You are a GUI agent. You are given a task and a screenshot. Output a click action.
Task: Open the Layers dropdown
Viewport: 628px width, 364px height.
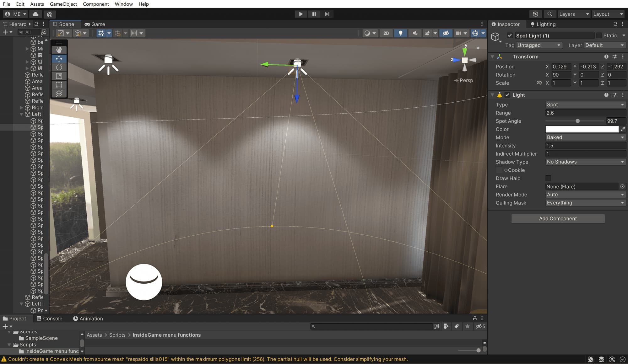point(574,14)
